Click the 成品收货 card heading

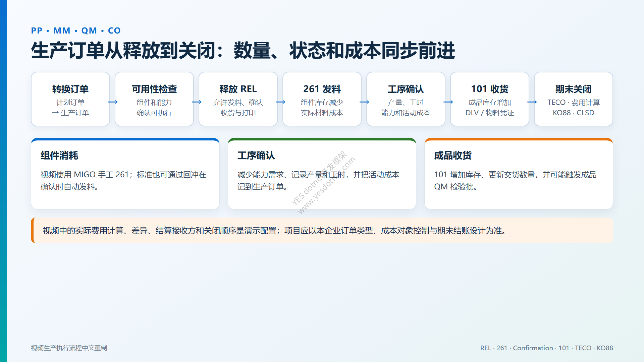tap(453, 156)
